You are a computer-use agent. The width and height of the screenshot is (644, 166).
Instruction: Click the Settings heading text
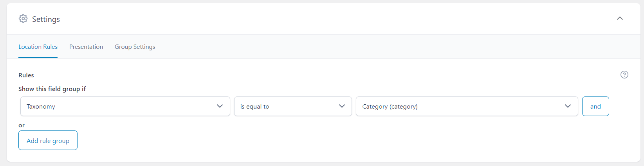point(46,19)
